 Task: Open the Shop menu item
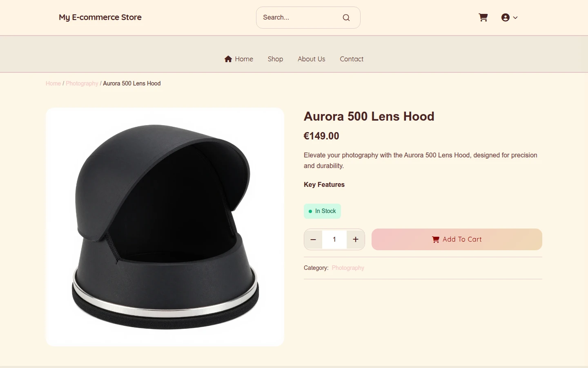pyautogui.click(x=275, y=59)
